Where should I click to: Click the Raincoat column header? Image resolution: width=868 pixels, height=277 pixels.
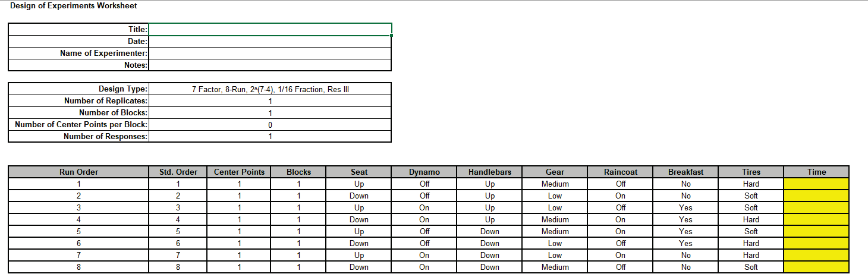pos(620,172)
